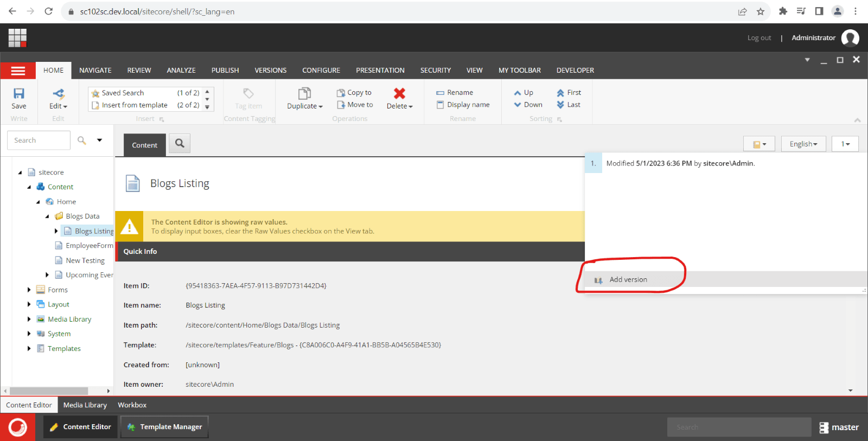868x441 pixels.
Task: Click Add version in the versions popup
Action: (628, 279)
